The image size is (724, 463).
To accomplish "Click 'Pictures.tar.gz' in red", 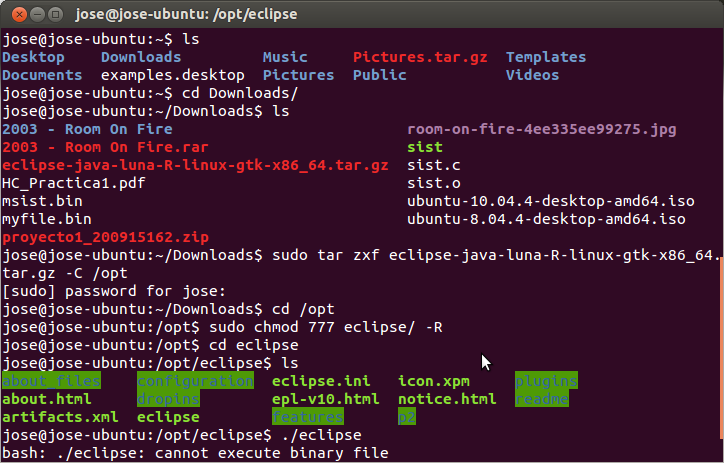I will point(420,57).
